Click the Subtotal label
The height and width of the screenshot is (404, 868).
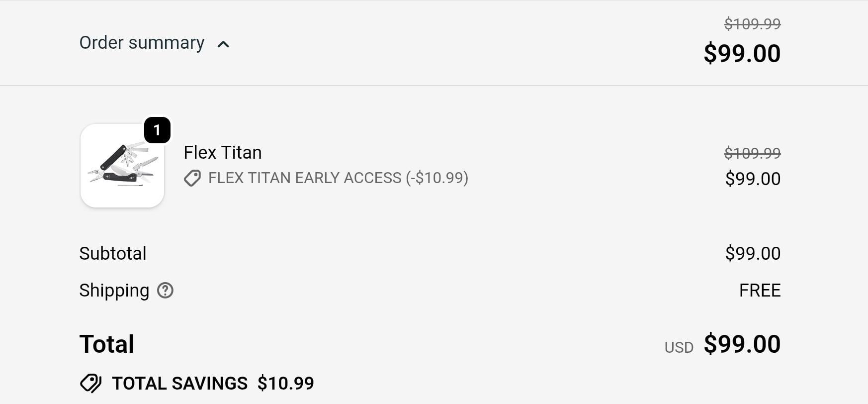113,253
